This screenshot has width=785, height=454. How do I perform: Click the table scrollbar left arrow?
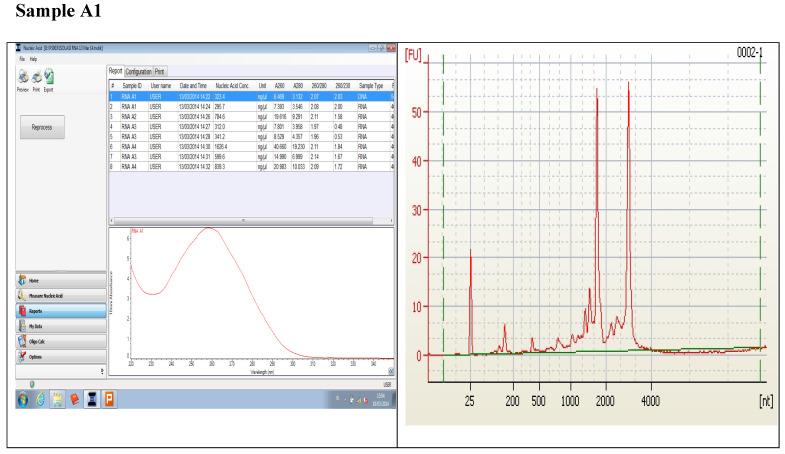[112, 221]
